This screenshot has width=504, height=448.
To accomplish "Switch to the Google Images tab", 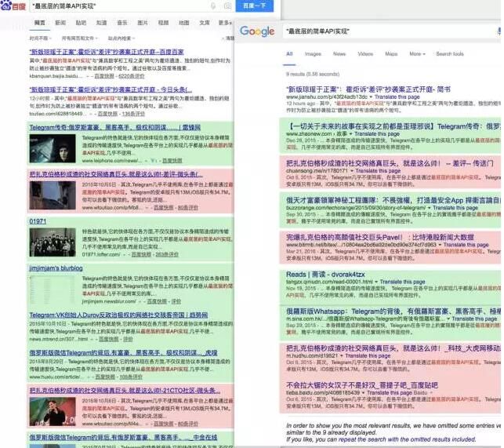I will [313, 54].
